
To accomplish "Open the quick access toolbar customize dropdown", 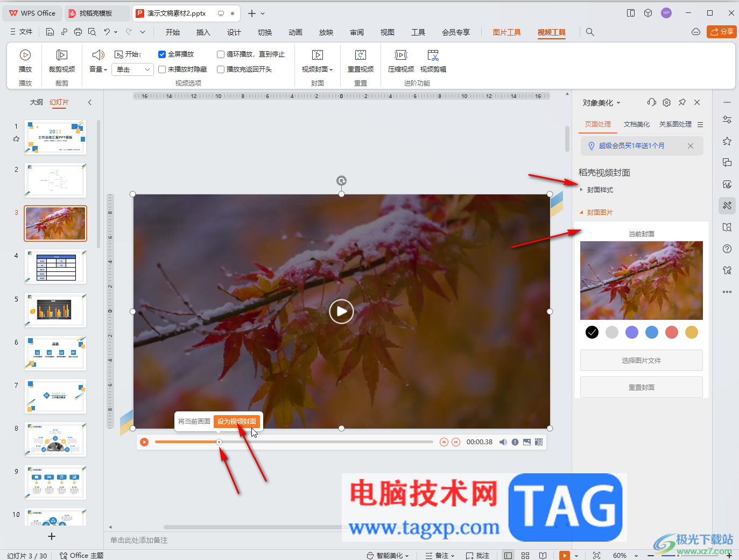I will pyautogui.click(x=143, y=32).
